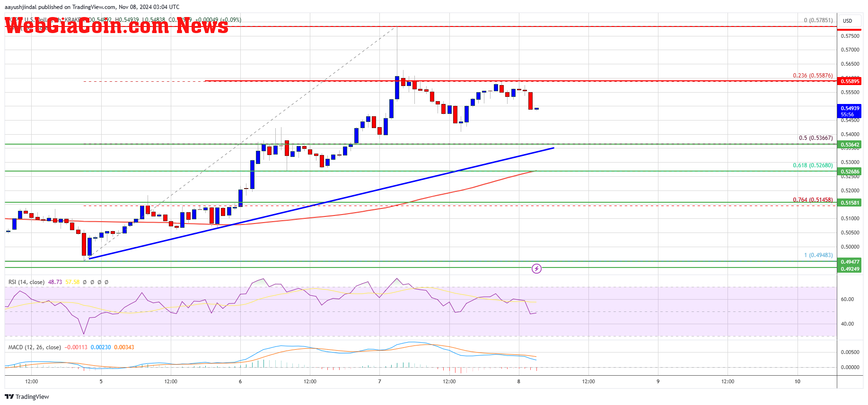Screen dimensions: 868x405
Task: Click the date label 6 on time axis
Action: [x=240, y=381]
